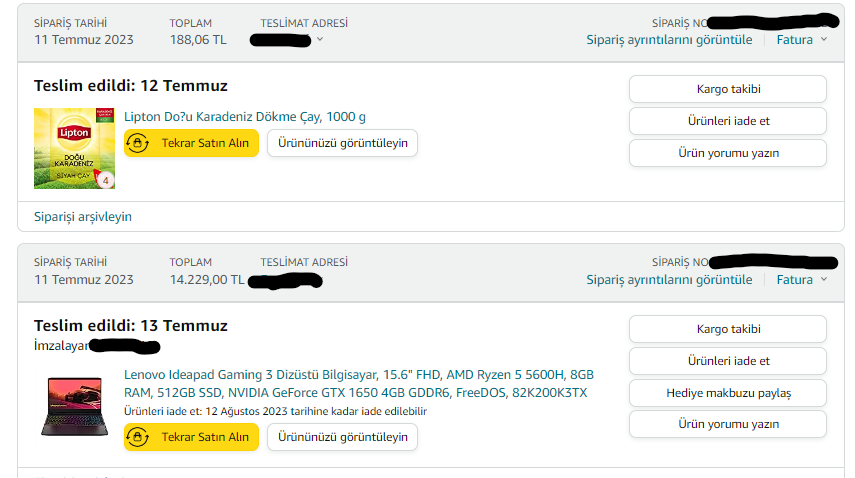The width and height of the screenshot is (855, 478).
Task: Click buy-again icon on Lenovo laptop button
Action: point(142,437)
